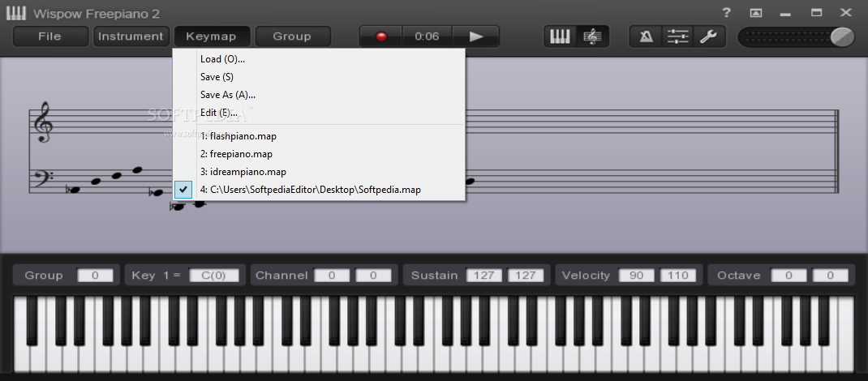Image resolution: width=868 pixels, height=381 pixels.
Task: Click the Freepiano app logo icon
Action: pyautogui.click(x=16, y=13)
